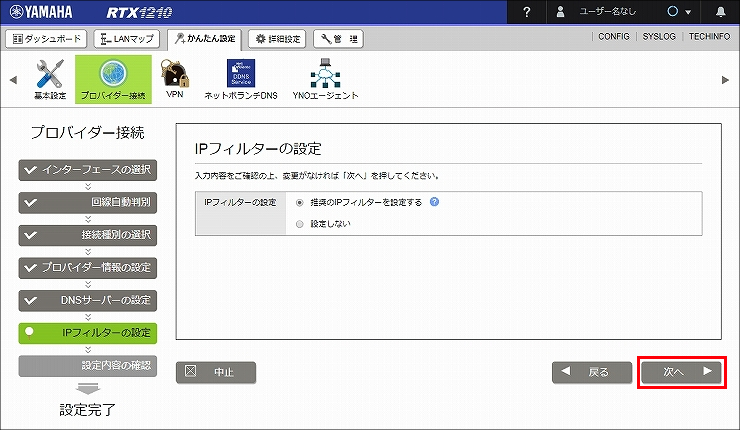
Task: Go to 回線自動判別 step
Action: 88,202
